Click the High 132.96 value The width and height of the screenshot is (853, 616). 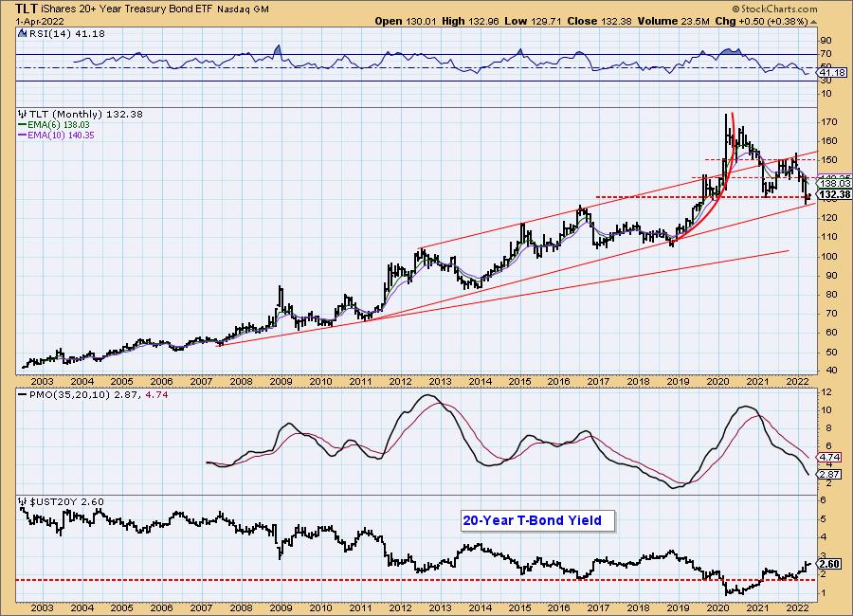point(470,21)
